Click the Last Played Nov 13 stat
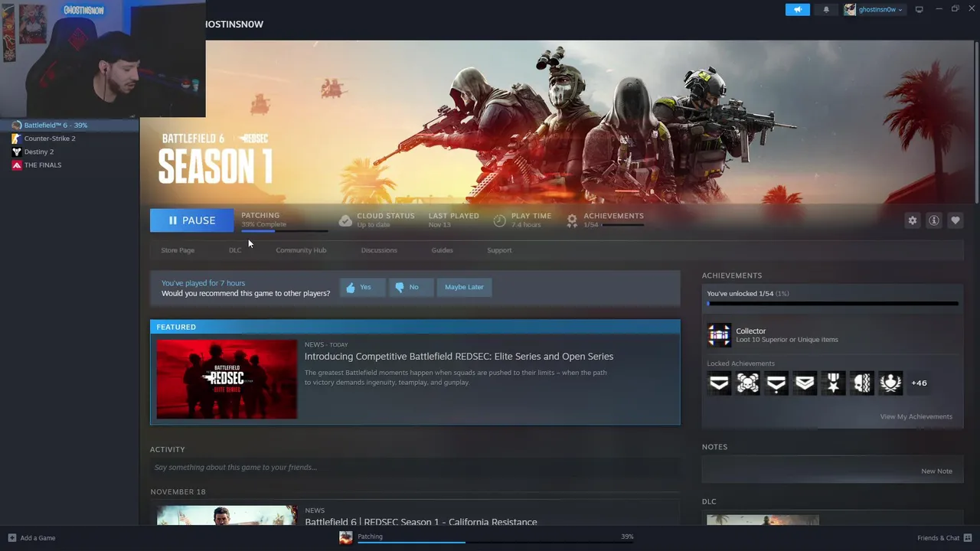The image size is (980, 551). (x=453, y=220)
